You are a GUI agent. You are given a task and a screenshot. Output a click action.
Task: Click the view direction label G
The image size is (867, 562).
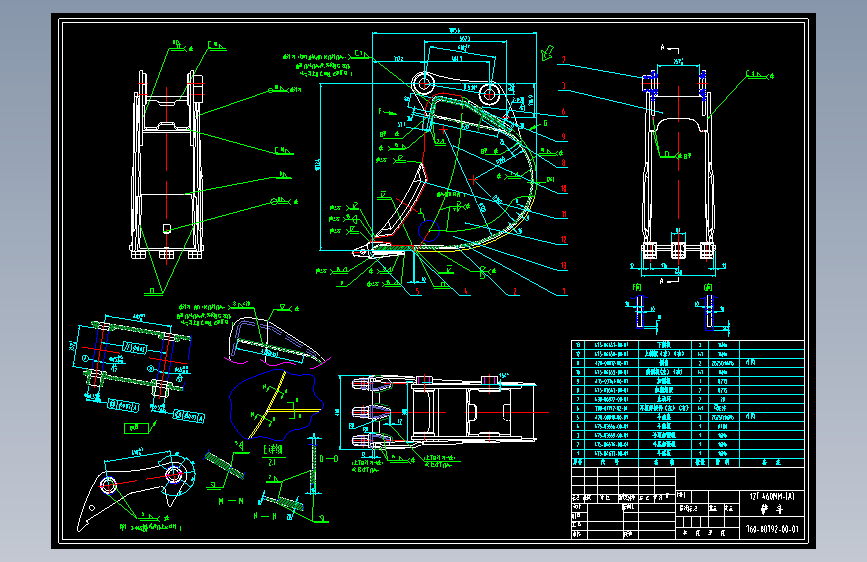click(x=545, y=123)
